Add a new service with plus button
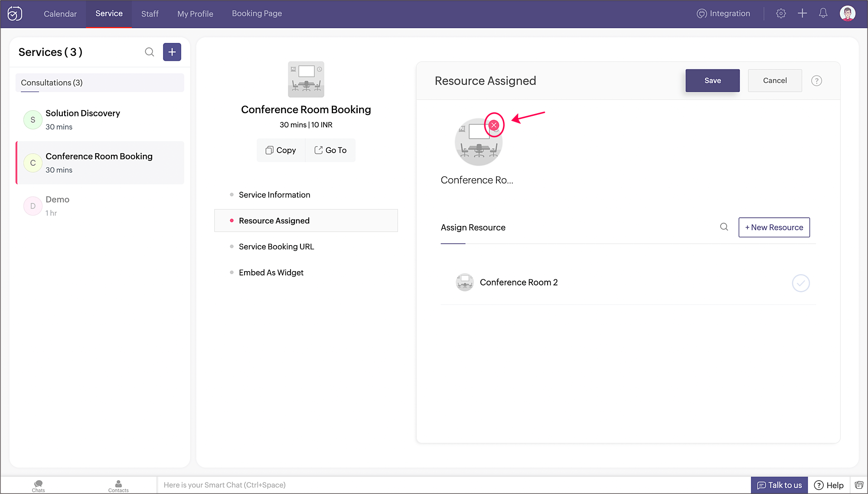Image resolution: width=868 pixels, height=494 pixels. click(172, 52)
